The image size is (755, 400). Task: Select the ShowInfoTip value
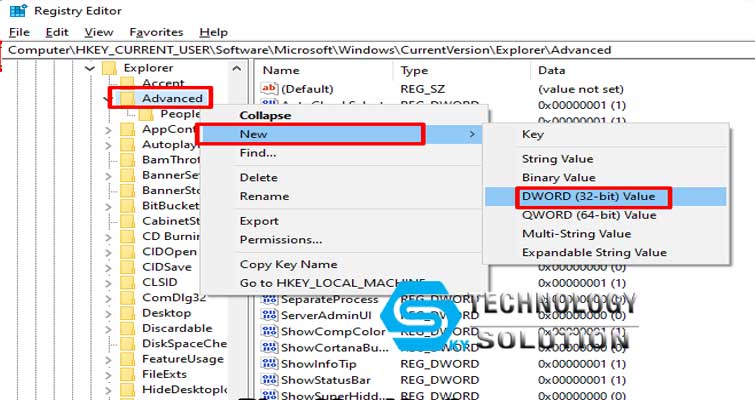pos(318,364)
